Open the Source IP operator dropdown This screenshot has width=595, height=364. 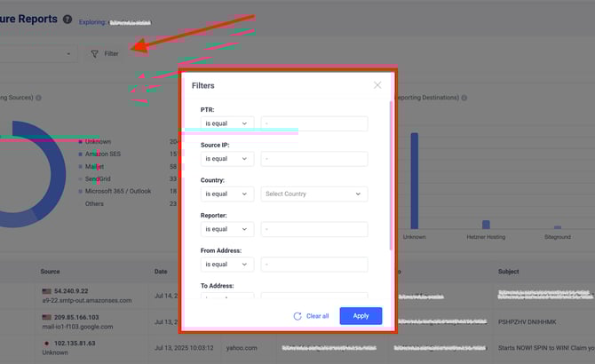[227, 159]
